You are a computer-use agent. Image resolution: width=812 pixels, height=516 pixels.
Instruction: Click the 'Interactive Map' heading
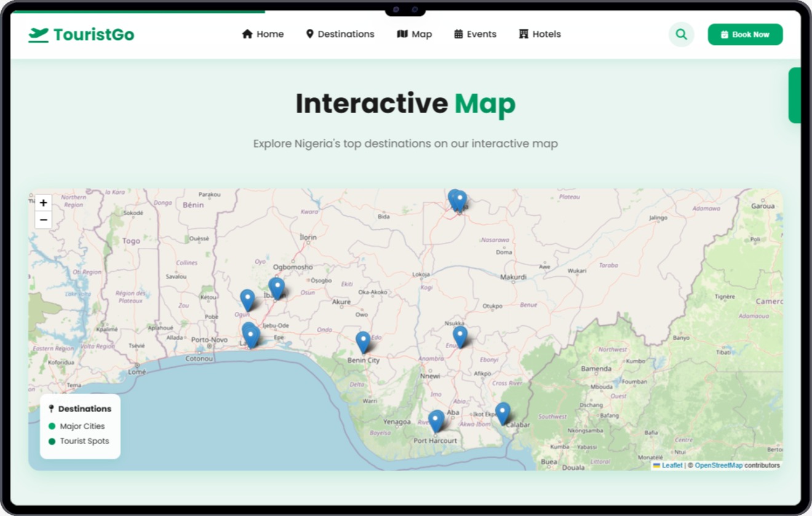405,103
